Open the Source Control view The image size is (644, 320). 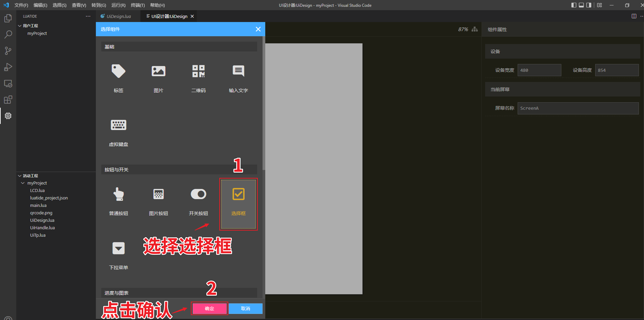8,51
